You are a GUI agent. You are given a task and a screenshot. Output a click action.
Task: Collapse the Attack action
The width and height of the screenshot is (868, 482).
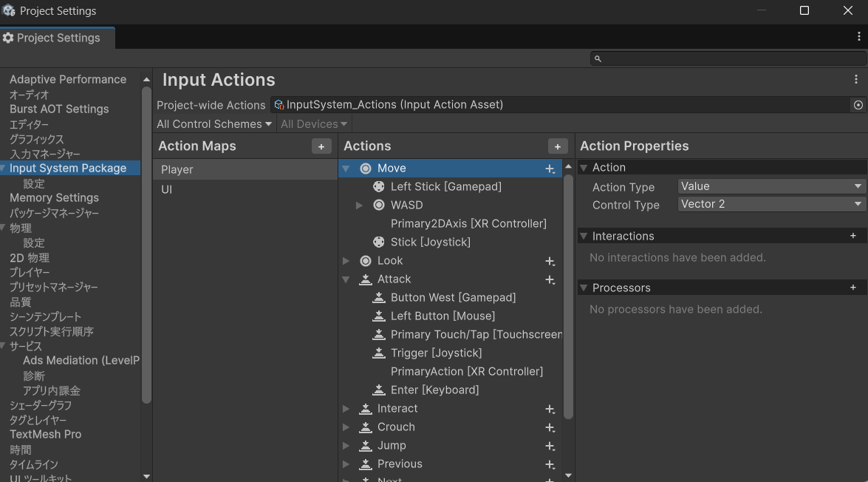pyautogui.click(x=346, y=279)
